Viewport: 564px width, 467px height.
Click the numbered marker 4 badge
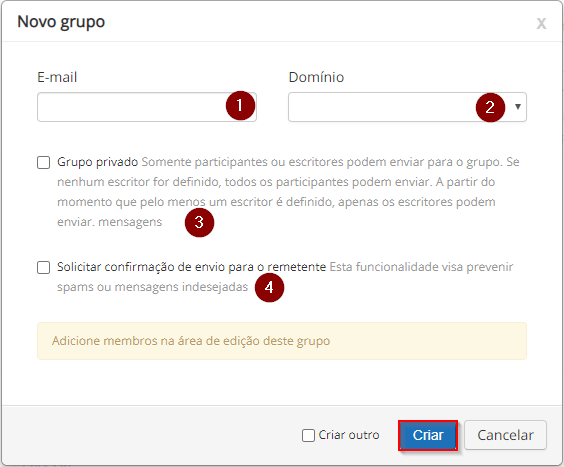269,287
